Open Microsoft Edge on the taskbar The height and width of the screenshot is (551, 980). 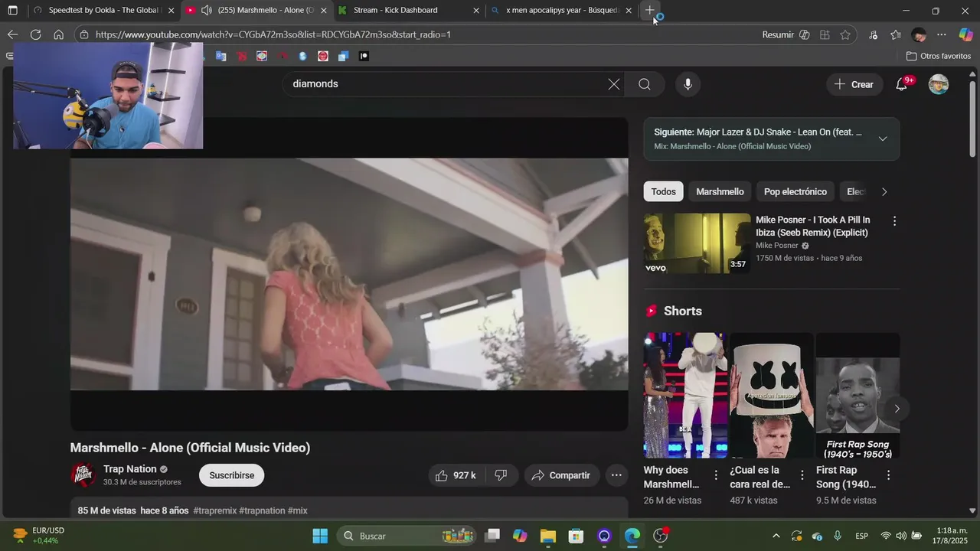pyautogui.click(x=632, y=536)
